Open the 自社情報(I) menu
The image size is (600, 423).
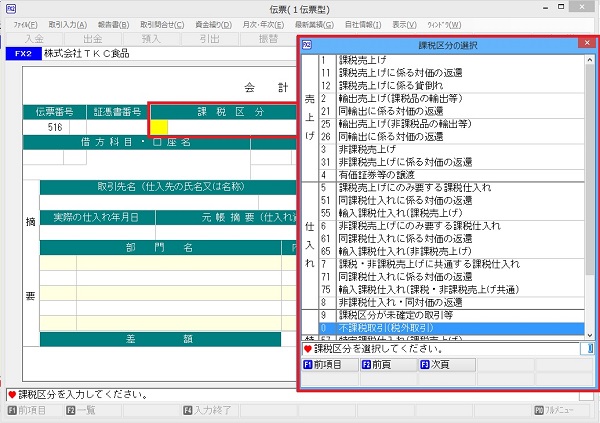click(x=363, y=25)
